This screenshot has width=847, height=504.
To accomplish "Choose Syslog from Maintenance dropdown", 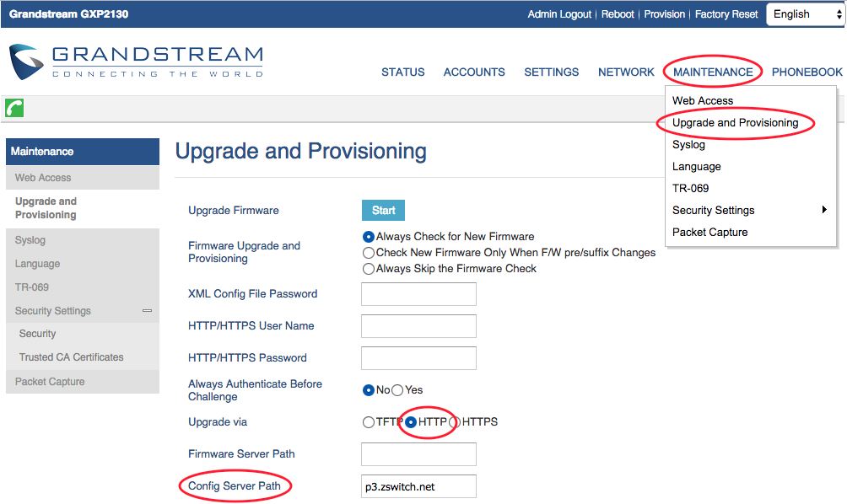I will point(688,145).
